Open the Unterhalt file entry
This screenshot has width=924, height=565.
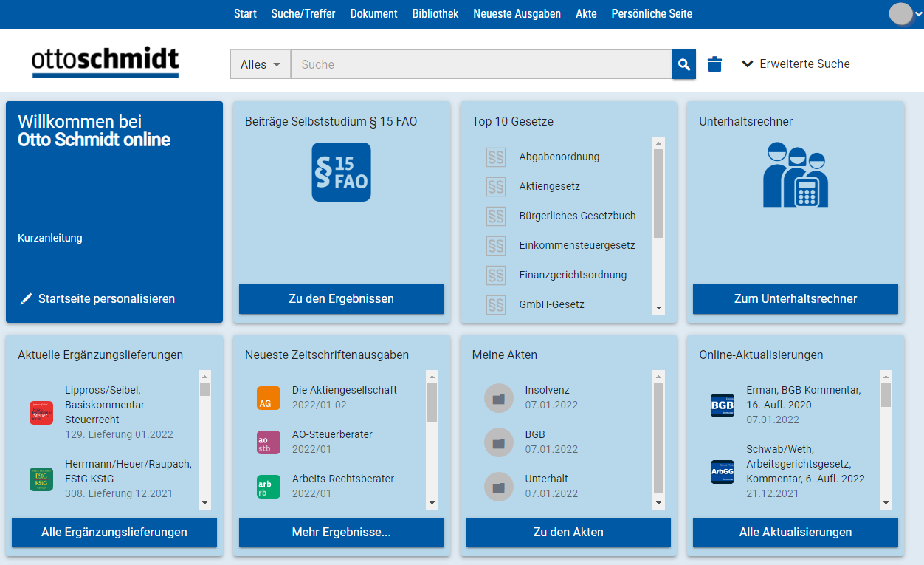(x=551, y=486)
